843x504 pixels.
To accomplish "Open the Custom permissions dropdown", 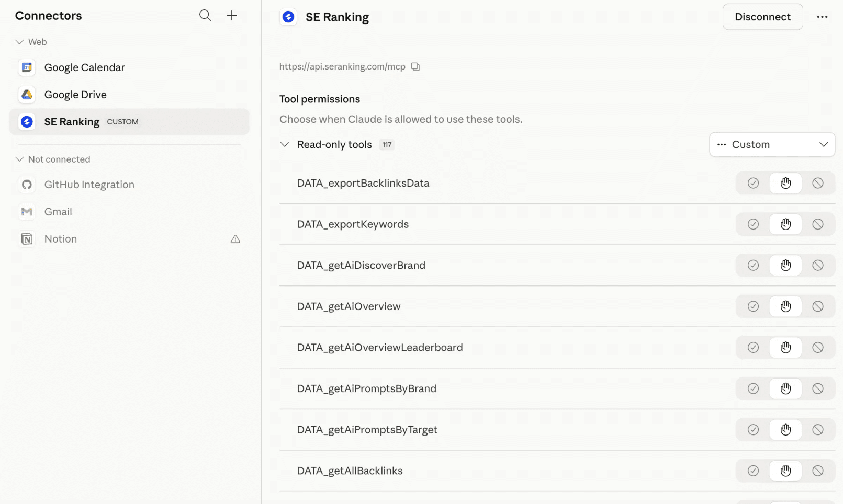I will coord(772,145).
